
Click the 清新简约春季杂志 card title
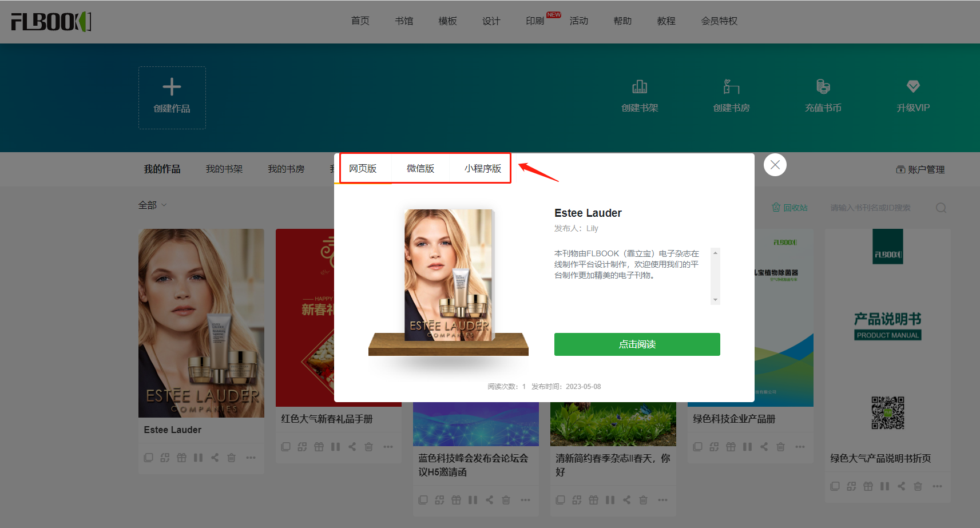coord(613,465)
